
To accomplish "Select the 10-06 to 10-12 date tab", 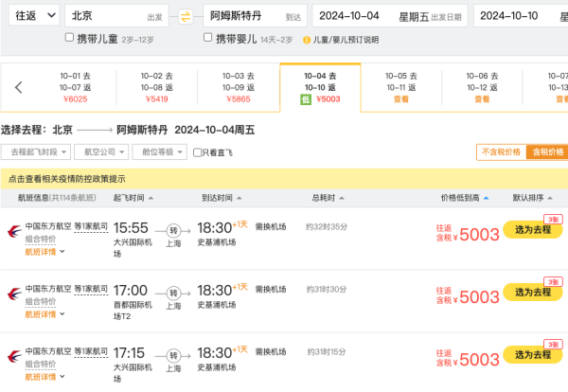I will point(482,87).
